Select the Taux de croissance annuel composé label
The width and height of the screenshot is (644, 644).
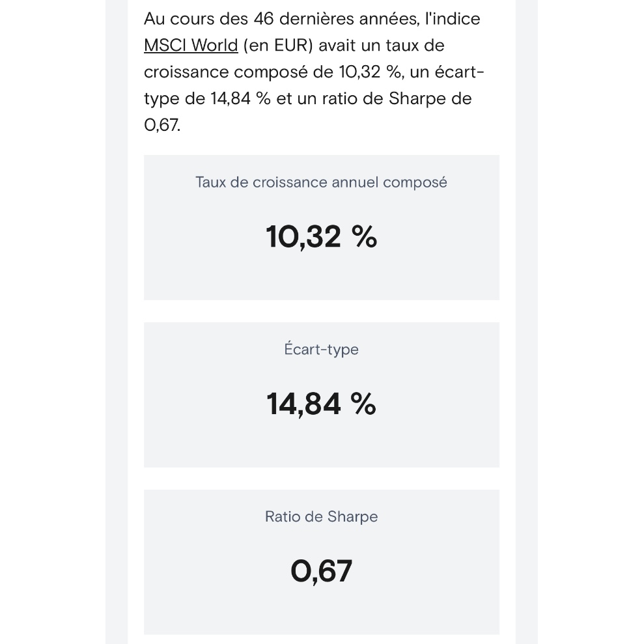[x=321, y=182]
